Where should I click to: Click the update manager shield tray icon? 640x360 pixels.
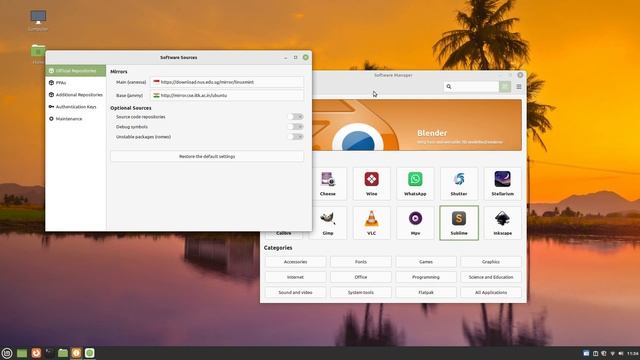(604, 353)
